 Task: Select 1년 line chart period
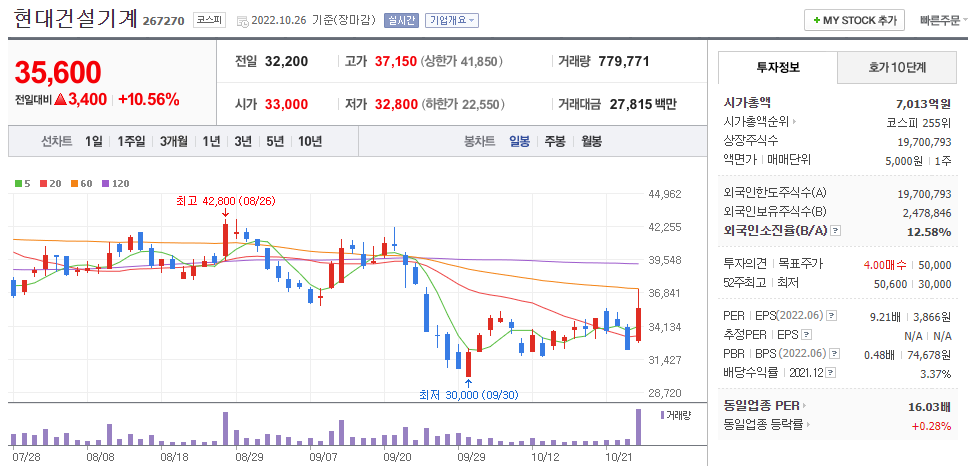tap(211, 141)
